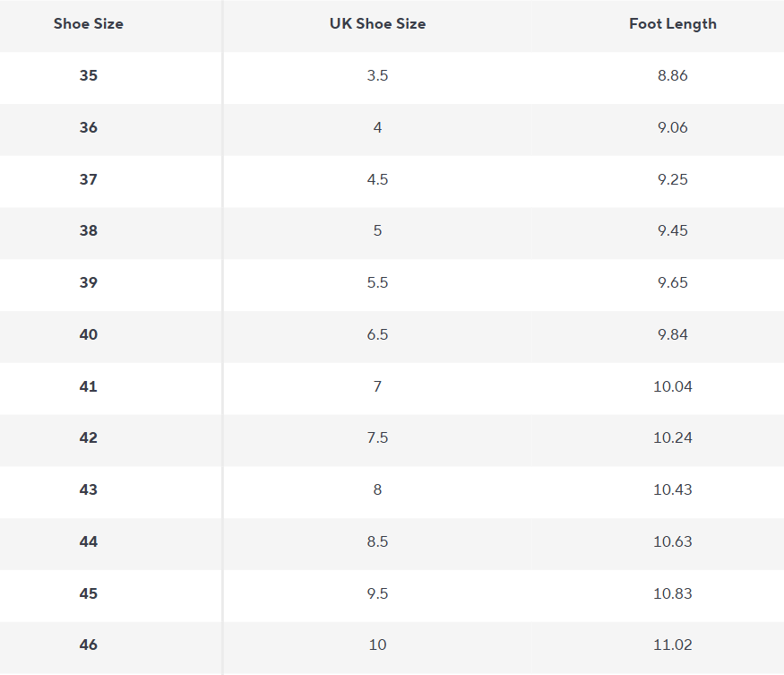This screenshot has width=784, height=675.
Task: Click shoe size 46 in the table
Action: tap(89, 645)
